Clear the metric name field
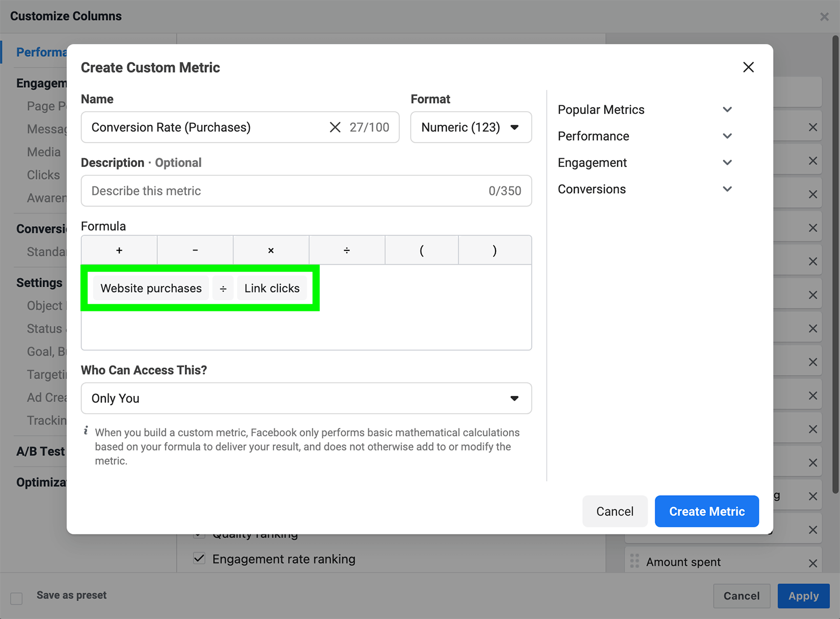Screen dimensions: 840x619 [335, 127]
